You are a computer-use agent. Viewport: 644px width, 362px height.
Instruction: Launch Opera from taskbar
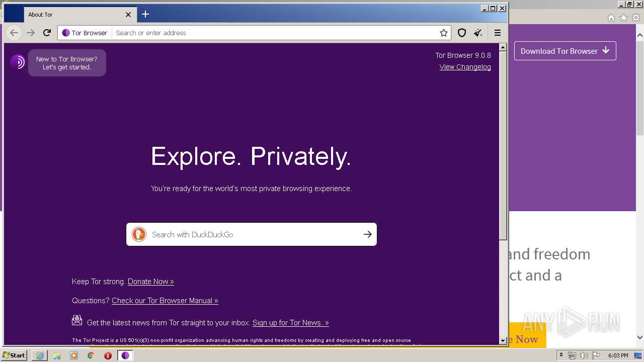click(108, 355)
